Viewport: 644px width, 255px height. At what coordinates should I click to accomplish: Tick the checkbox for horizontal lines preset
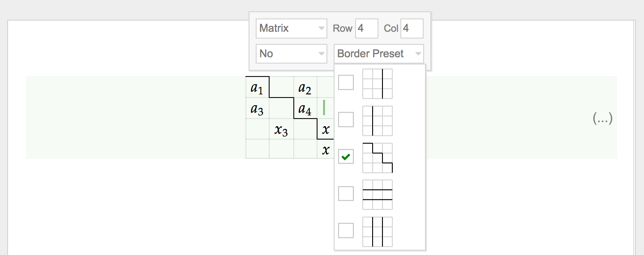click(x=346, y=193)
